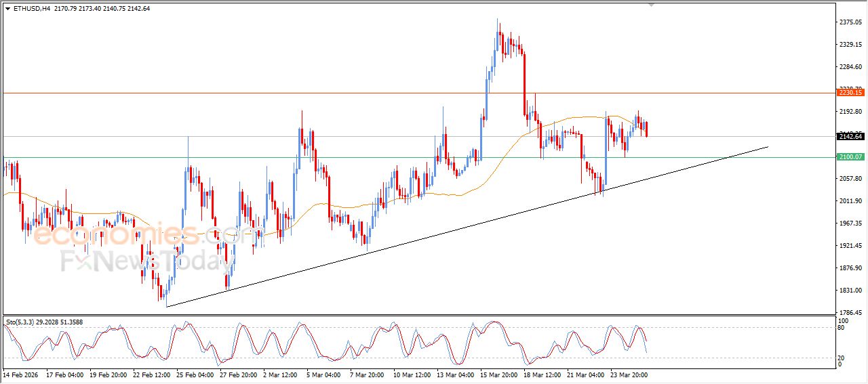Click the 21 Mar 04:00 time label
This screenshot has width=868, height=384.
click(585, 374)
